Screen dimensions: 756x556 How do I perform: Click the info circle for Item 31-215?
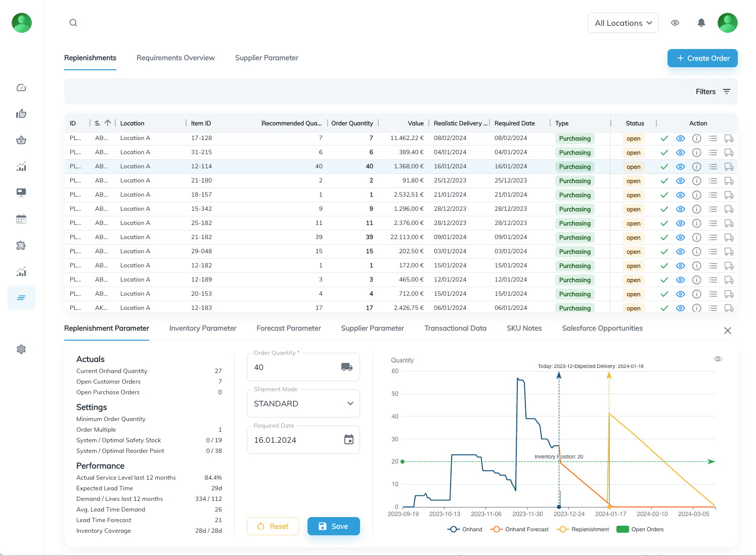(696, 152)
